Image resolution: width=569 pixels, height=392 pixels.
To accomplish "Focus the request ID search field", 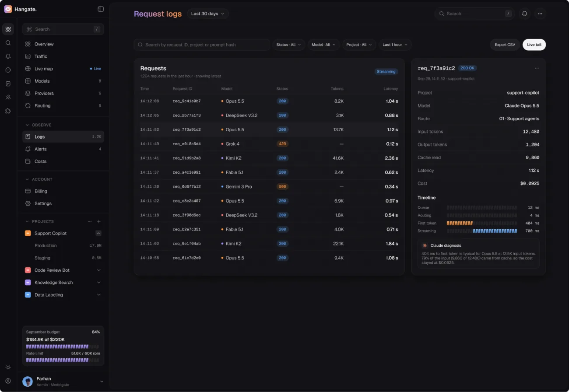I will [x=202, y=45].
